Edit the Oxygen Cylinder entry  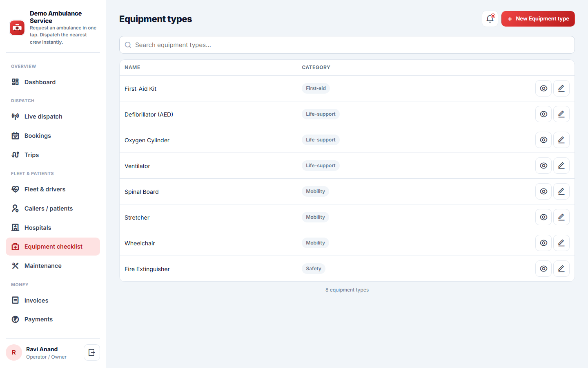[561, 140]
